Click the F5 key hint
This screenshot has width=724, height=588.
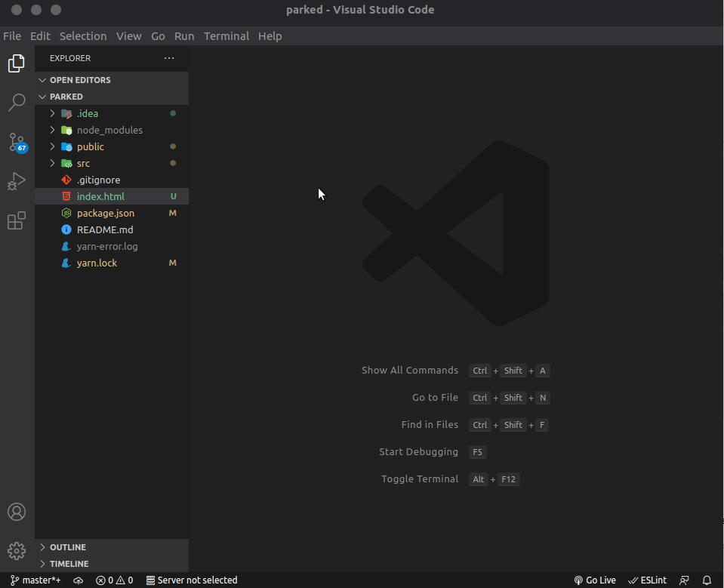click(x=477, y=452)
